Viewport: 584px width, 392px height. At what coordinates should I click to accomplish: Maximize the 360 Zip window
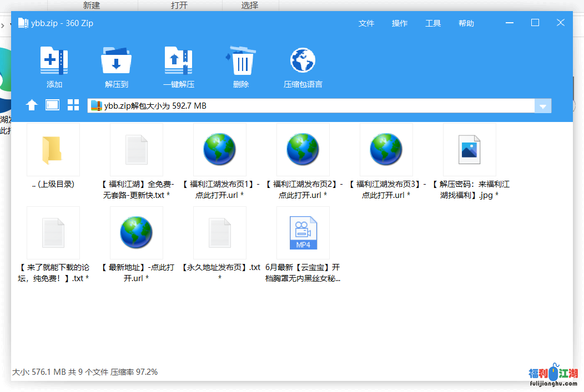tap(535, 23)
